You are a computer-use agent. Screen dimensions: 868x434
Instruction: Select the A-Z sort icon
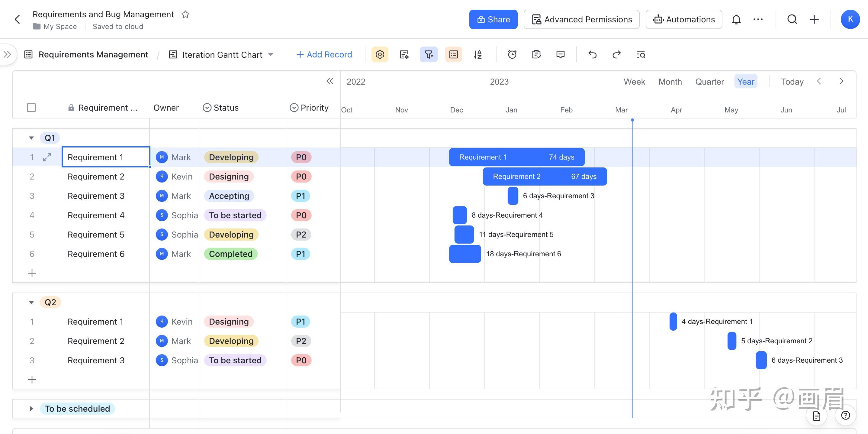pos(478,54)
